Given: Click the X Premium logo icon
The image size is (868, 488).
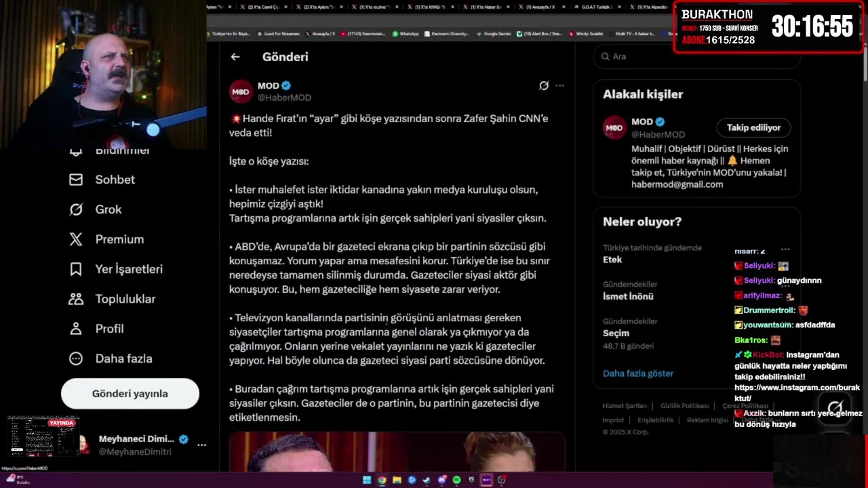Looking at the screenshot, I should pyautogui.click(x=76, y=239).
